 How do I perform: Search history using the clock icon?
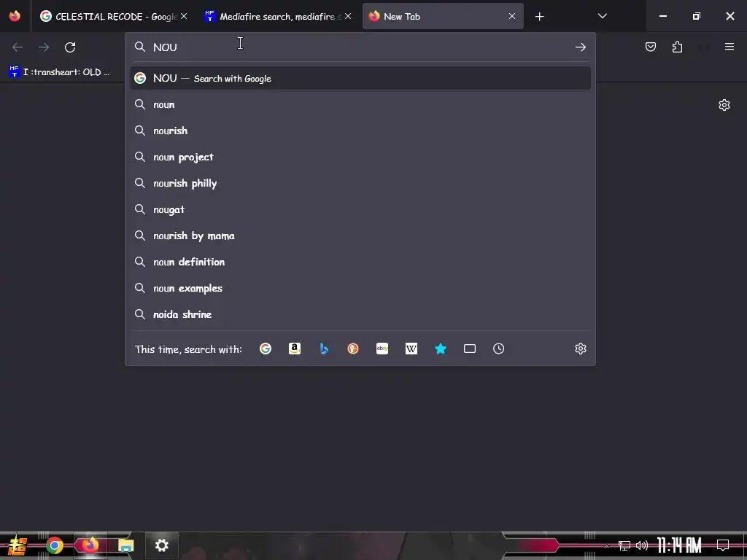[499, 349]
